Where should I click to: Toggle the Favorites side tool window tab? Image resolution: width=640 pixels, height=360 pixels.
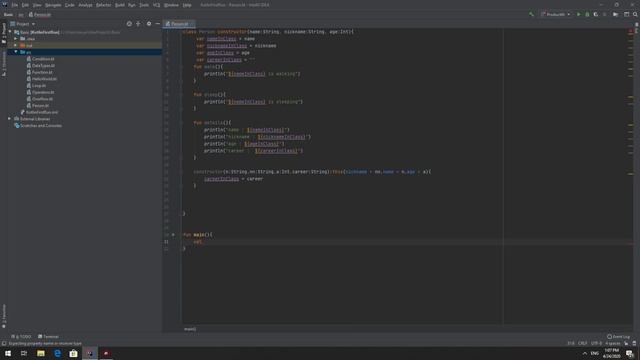[4, 316]
